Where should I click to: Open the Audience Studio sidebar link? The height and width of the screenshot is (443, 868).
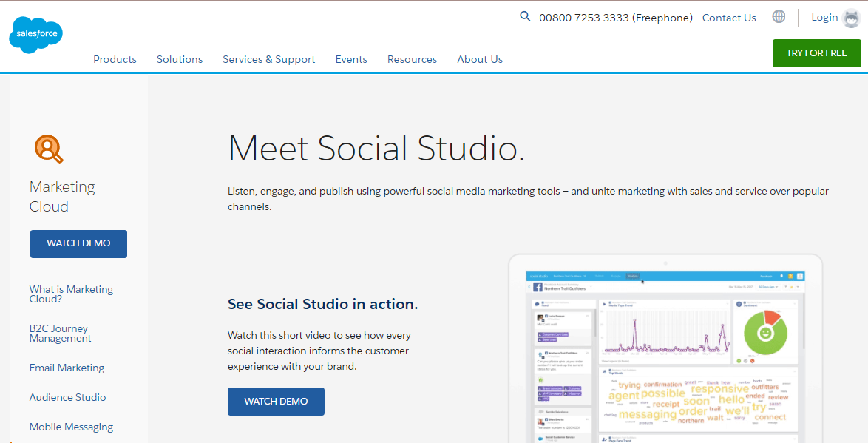click(67, 397)
